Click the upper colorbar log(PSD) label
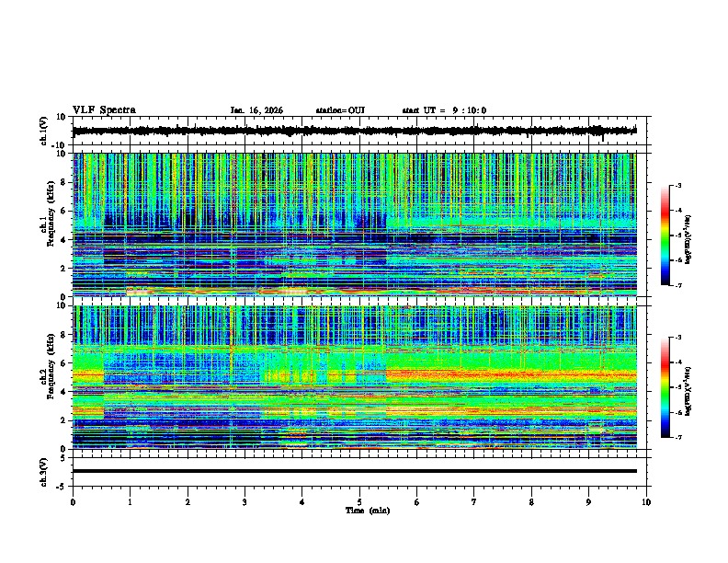The height and width of the screenshot is (563, 728). coord(688,239)
